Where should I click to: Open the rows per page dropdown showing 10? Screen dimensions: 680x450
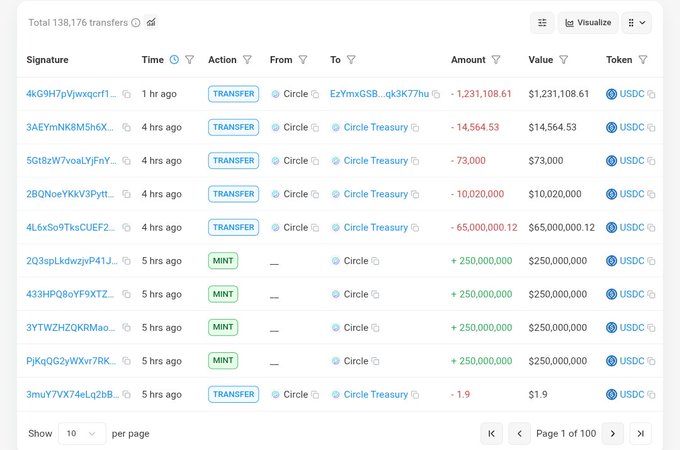(x=82, y=433)
